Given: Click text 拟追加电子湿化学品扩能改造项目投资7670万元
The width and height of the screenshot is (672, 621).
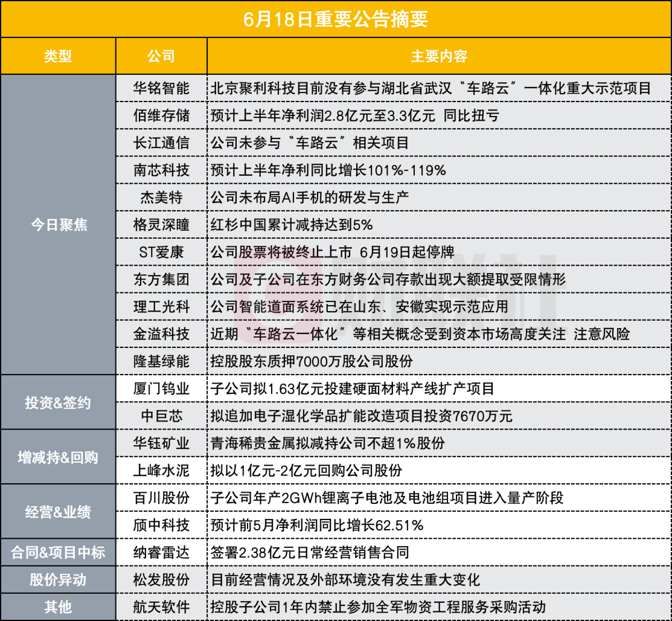Looking at the screenshot, I should [x=361, y=416].
